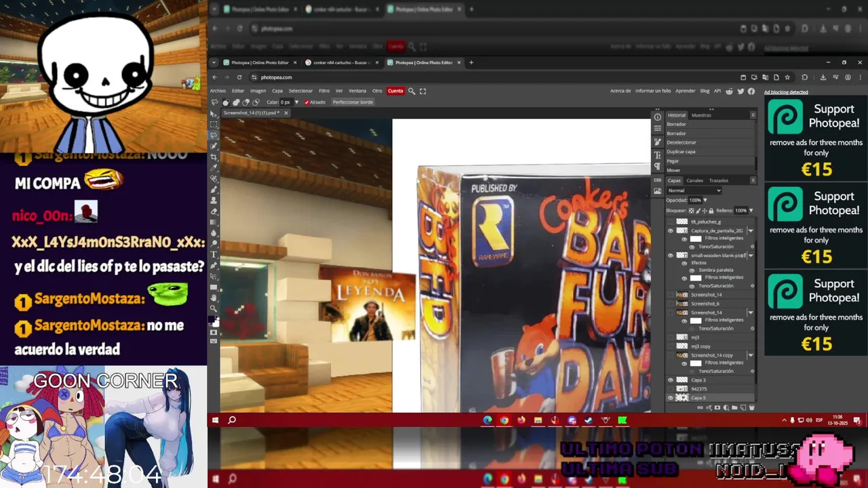Image resolution: width=868 pixels, height=488 pixels.
Task: Select the Crop tool
Action: [x=214, y=157]
